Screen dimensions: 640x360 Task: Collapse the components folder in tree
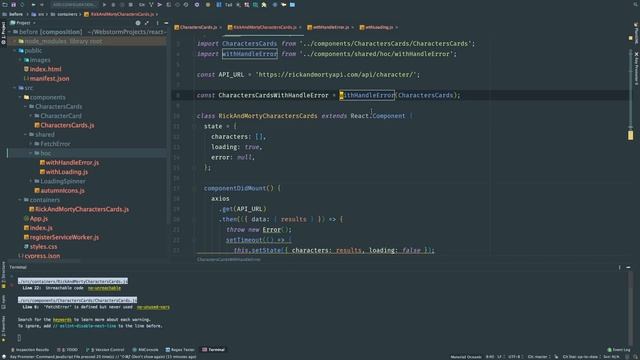point(20,97)
